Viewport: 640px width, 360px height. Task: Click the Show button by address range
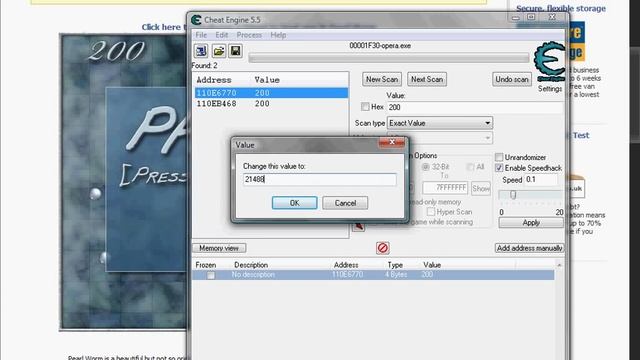481,188
